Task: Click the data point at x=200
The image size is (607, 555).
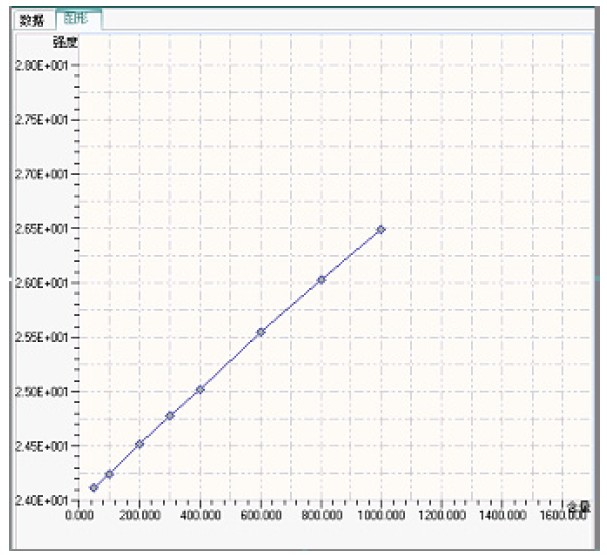Action: click(x=140, y=444)
